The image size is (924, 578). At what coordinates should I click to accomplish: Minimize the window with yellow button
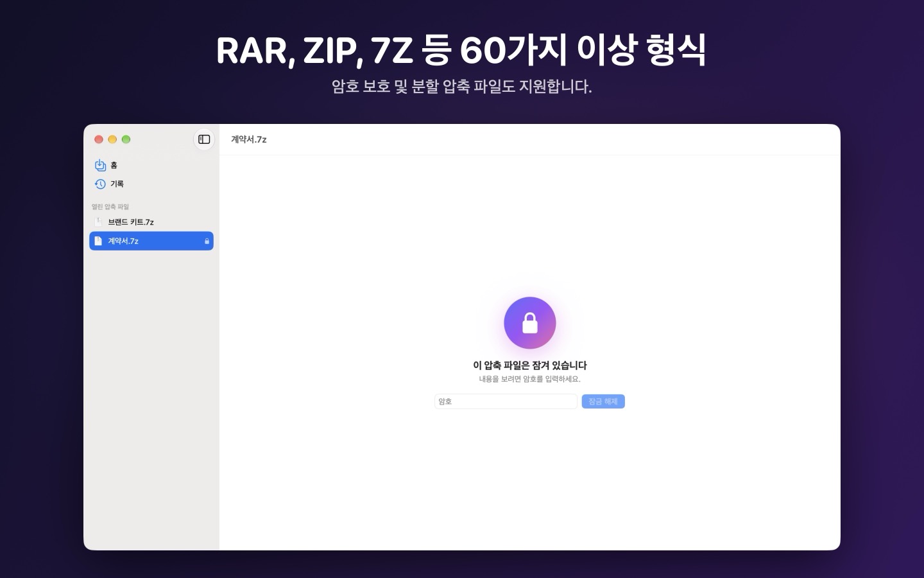(112, 139)
